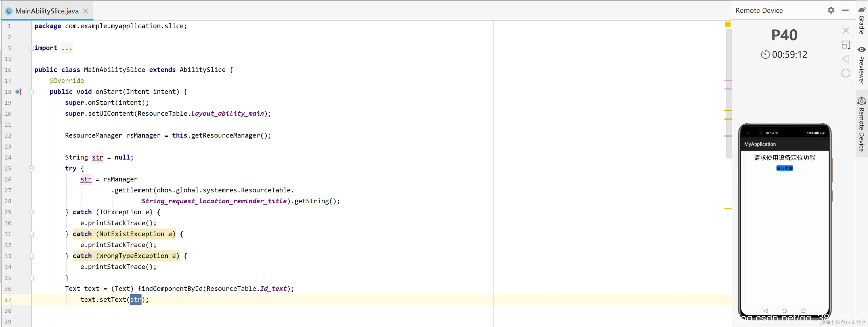Release the P40 remote device
The width and height of the screenshot is (868, 327).
[x=845, y=30]
